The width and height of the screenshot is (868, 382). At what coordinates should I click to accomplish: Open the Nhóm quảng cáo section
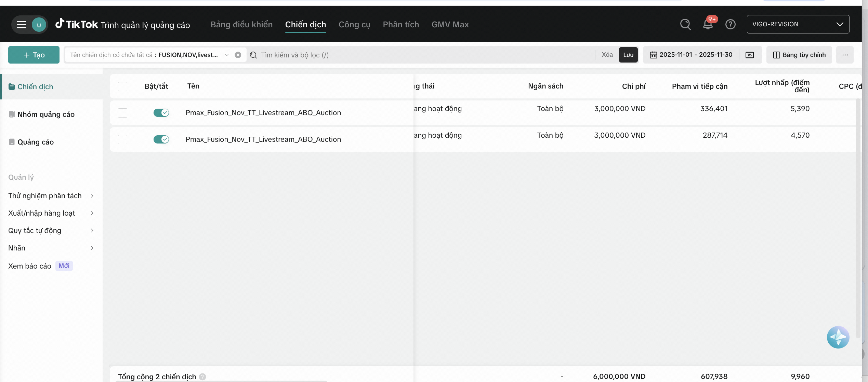[46, 114]
